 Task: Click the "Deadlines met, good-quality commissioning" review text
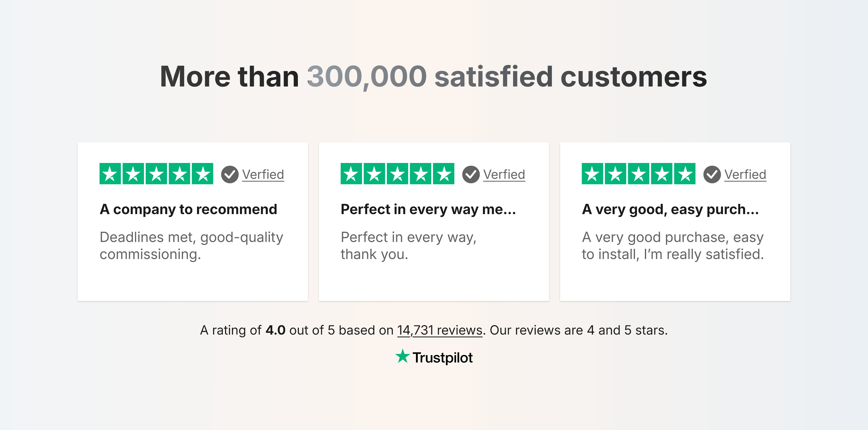coord(191,246)
